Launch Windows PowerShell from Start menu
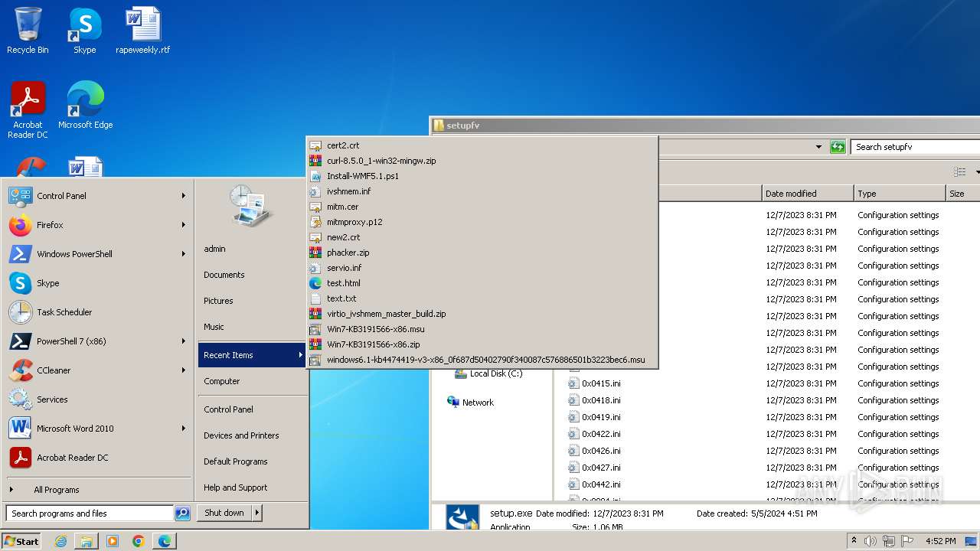The width and height of the screenshot is (980, 551). pos(97,254)
